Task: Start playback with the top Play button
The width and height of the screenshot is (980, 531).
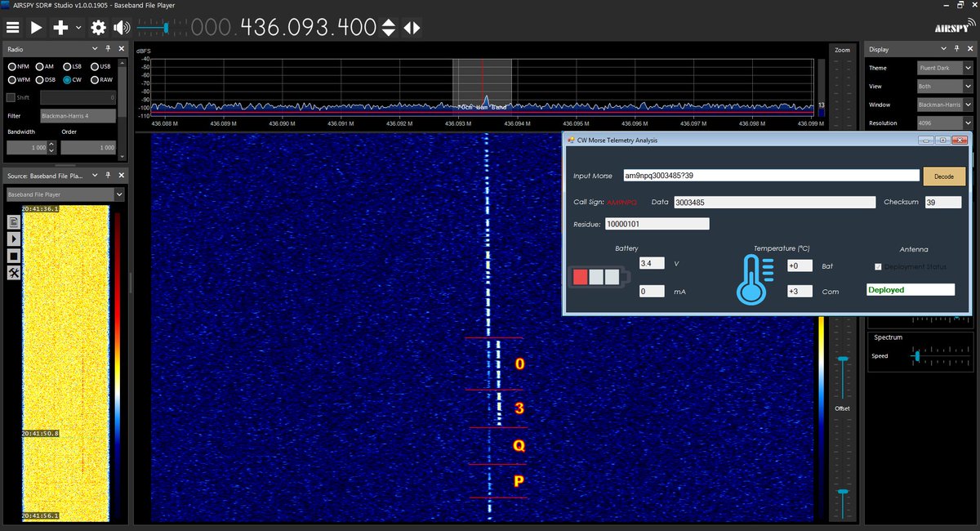Action: point(36,28)
